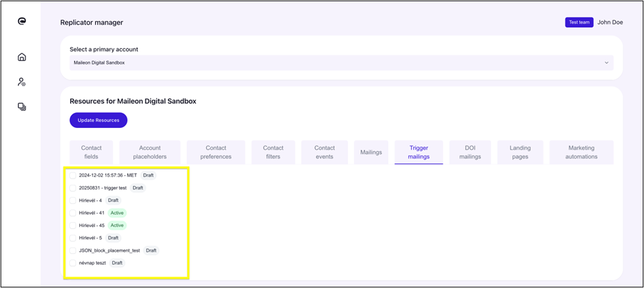Click the '2024-12-02 15:57:36 - MET' mailing name
The height and width of the screenshot is (288, 644).
108,176
